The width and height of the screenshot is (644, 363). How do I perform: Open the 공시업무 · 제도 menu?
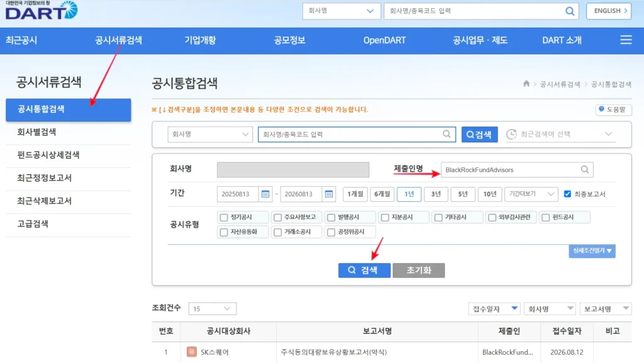click(x=480, y=40)
